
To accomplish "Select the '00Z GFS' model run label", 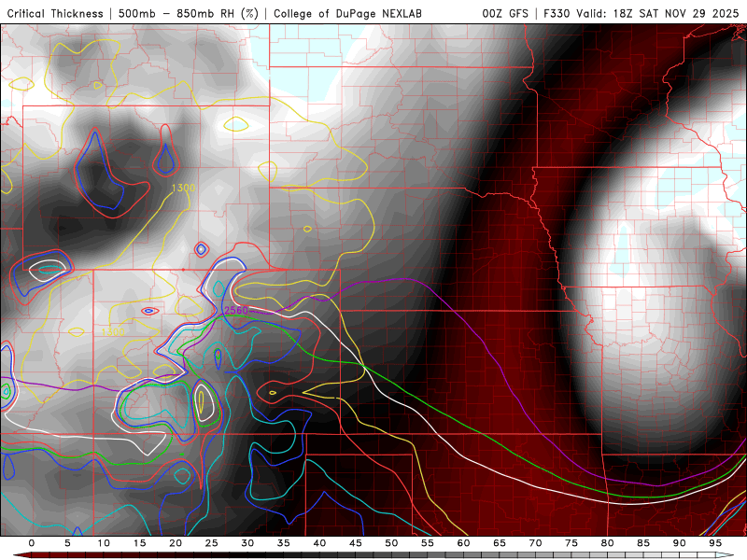I will pyautogui.click(x=505, y=13).
